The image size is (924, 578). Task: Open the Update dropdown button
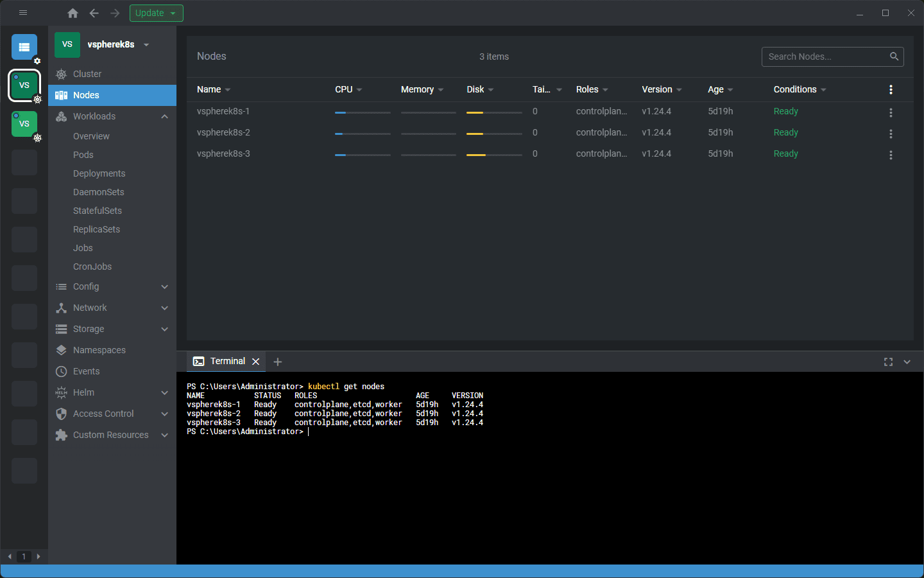tap(157, 13)
